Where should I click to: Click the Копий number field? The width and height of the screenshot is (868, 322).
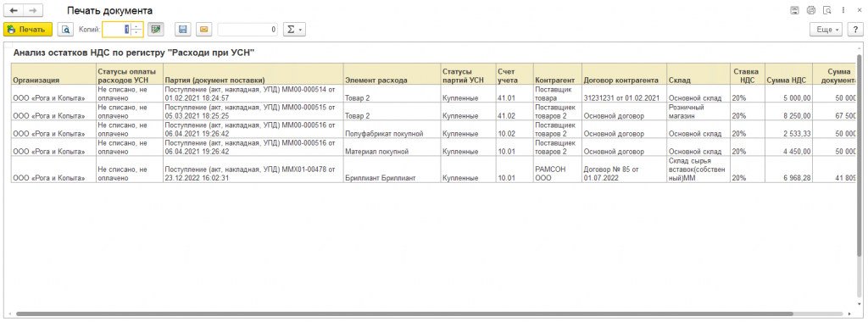click(x=116, y=30)
